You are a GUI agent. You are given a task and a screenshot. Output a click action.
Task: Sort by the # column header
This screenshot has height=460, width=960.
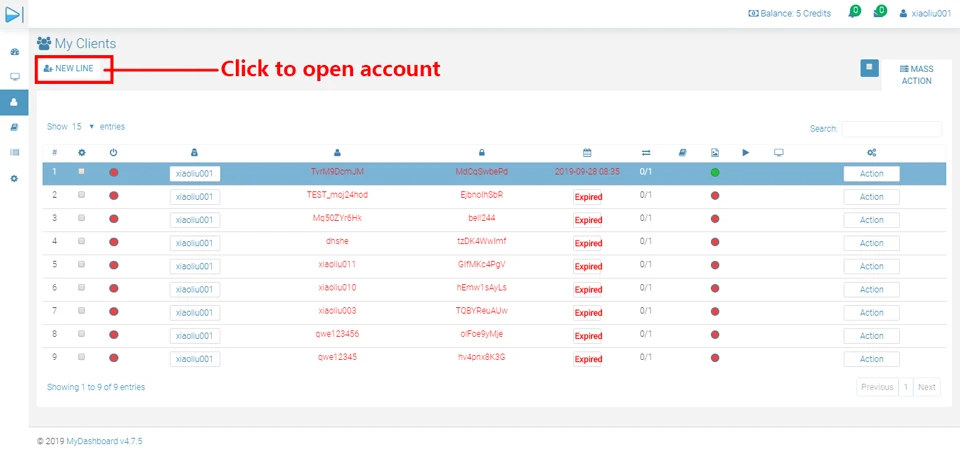[x=54, y=153]
